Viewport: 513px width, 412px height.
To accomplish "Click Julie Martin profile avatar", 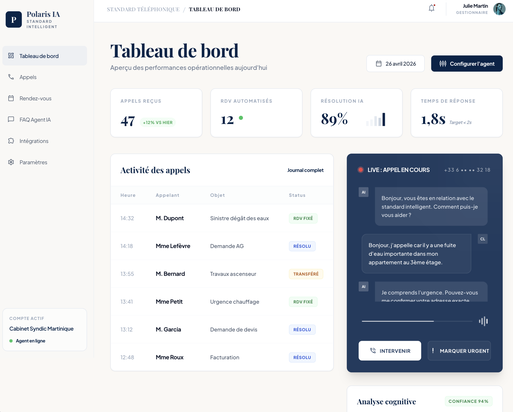I will tap(499, 9).
